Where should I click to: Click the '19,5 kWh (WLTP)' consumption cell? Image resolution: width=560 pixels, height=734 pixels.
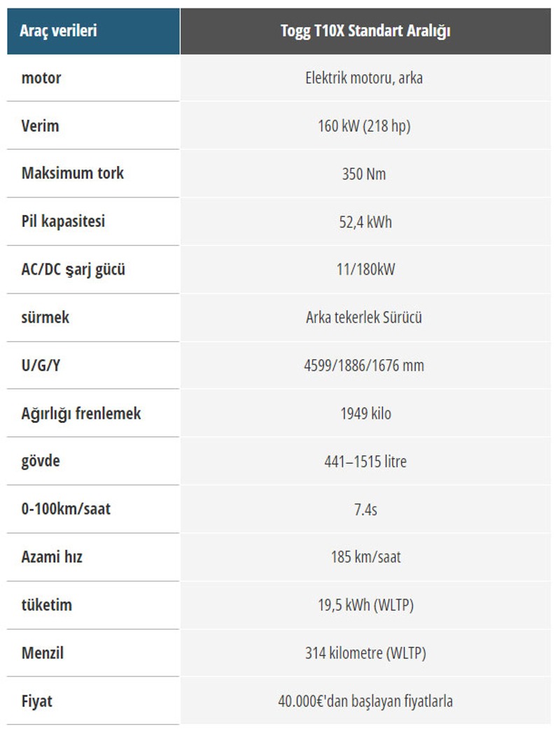[x=365, y=605]
